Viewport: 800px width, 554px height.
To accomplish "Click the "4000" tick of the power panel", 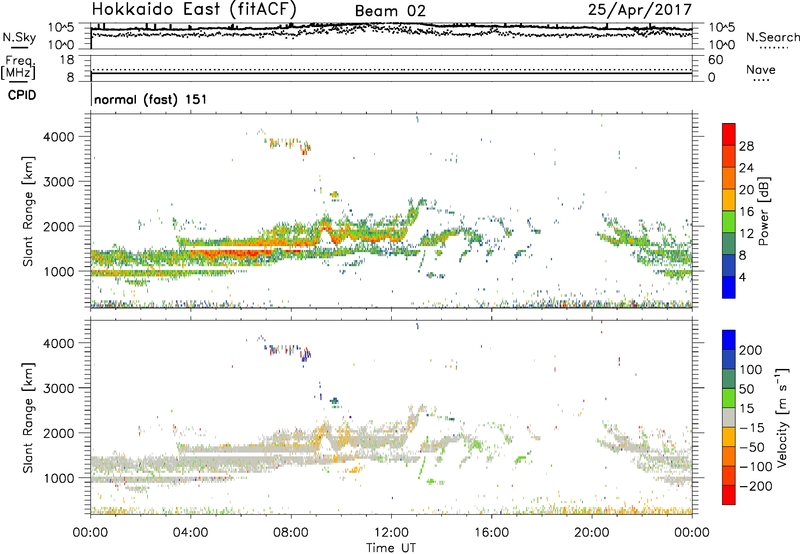I will click(x=59, y=137).
